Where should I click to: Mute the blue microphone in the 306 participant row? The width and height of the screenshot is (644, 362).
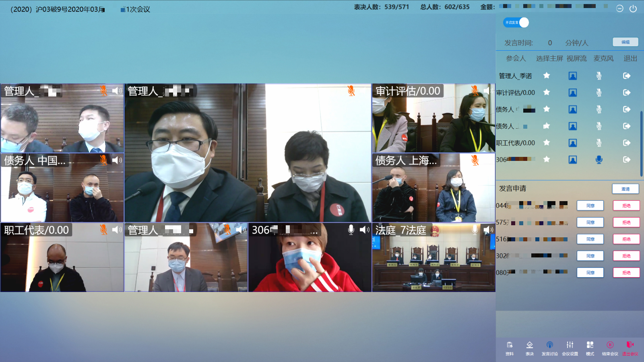point(599,160)
